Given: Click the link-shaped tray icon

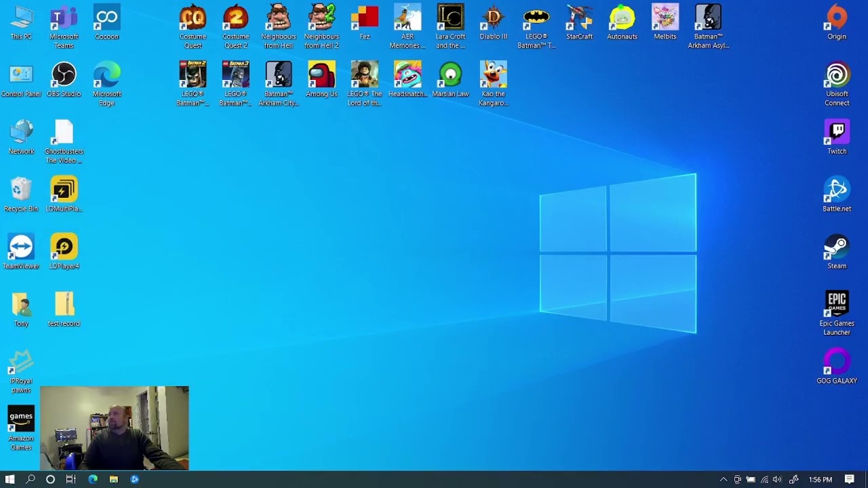Looking at the screenshot, I should (x=793, y=480).
